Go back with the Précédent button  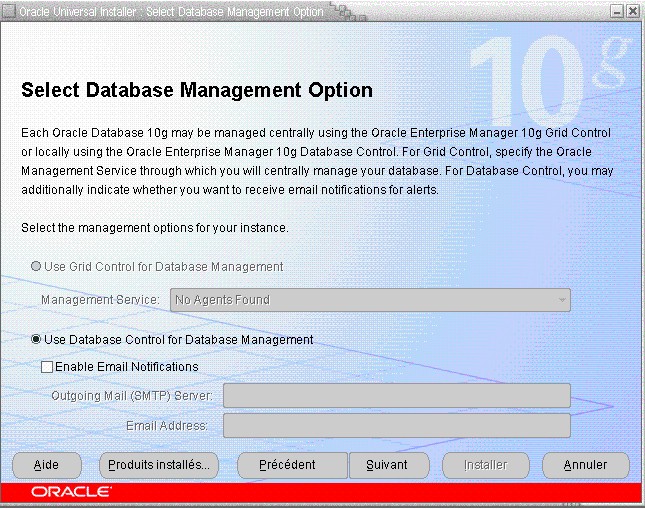[x=292, y=465]
